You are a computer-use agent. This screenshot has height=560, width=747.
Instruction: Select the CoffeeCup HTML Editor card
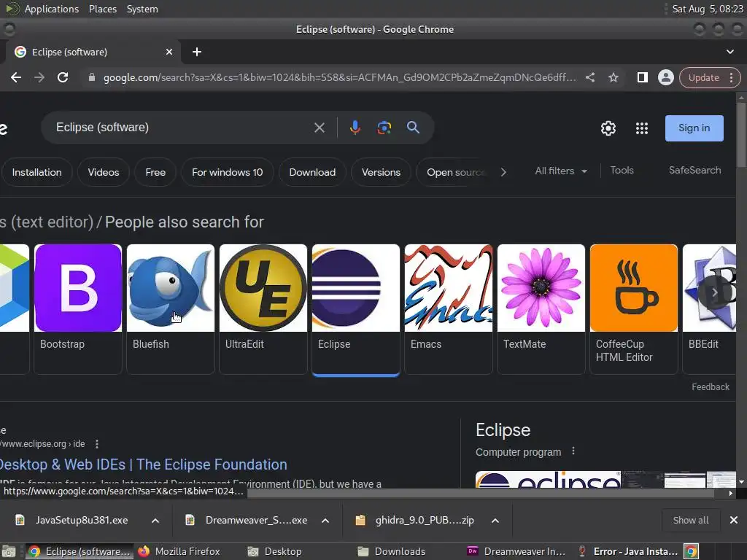(x=634, y=309)
